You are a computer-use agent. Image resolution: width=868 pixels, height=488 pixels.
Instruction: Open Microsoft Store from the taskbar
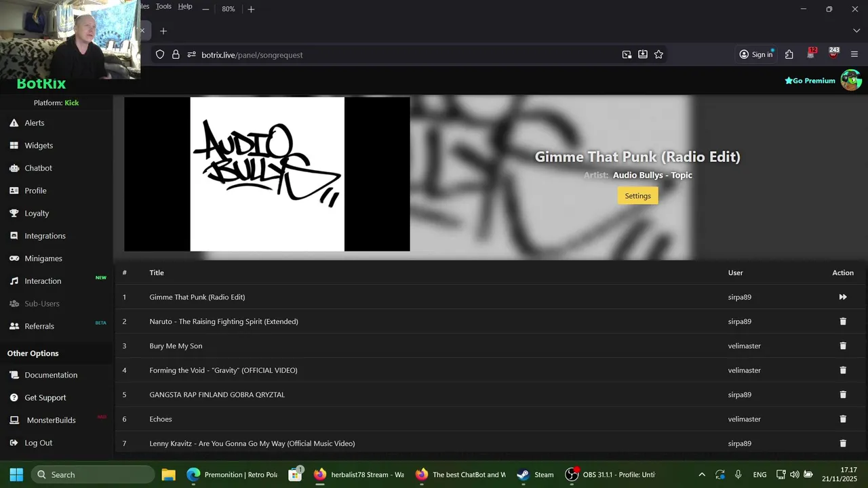point(295,474)
